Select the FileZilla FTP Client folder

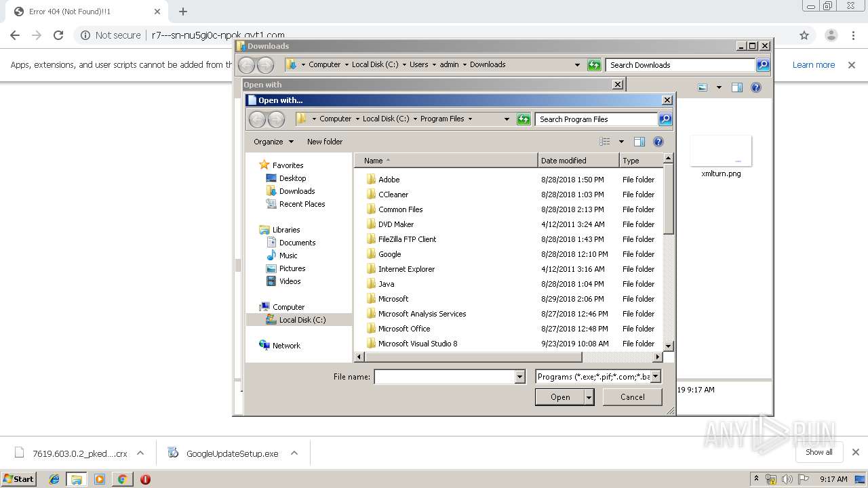(407, 239)
